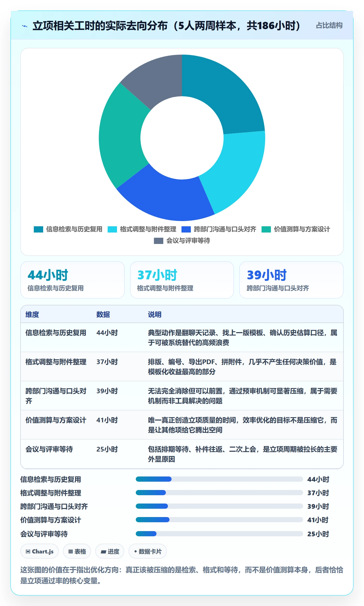Click the 价值测算与方案设计 progress bar
The image size is (364, 606).
pyautogui.click(x=219, y=520)
